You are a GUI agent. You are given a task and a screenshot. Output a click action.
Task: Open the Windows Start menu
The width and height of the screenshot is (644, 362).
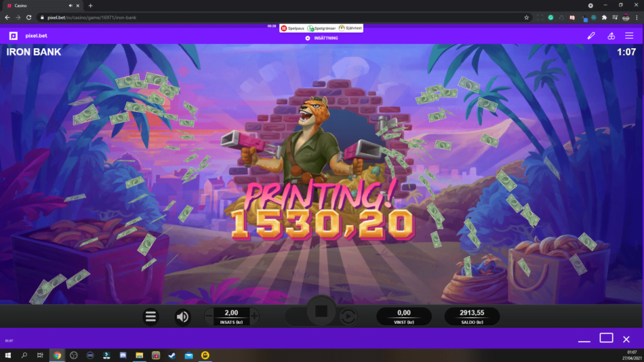8,355
